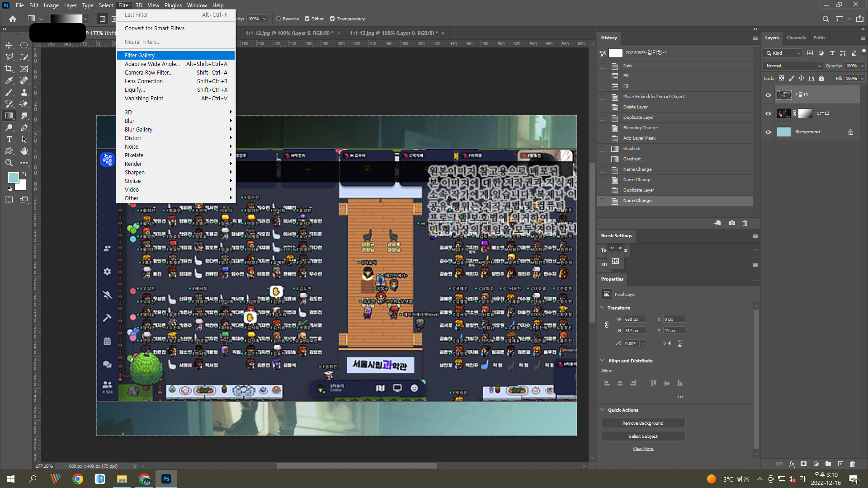Select the Horizontal Type tool
This screenshot has width=868, height=488.
[x=9, y=139]
